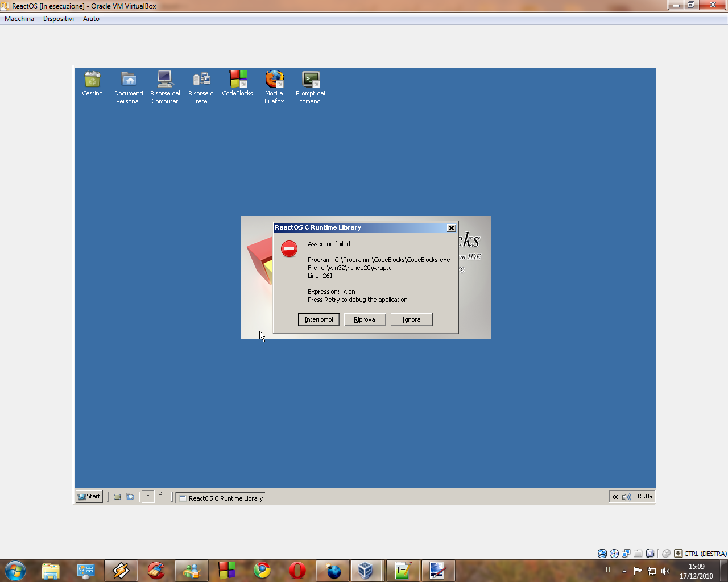This screenshot has height=582, width=728.
Task: Click the CTRL (DESTRA) host key label
Action: coord(705,554)
